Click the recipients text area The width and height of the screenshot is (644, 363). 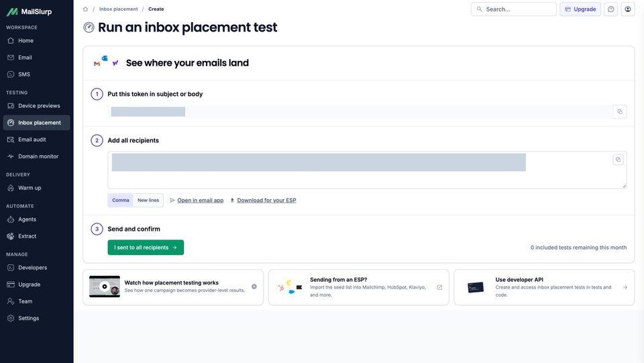pyautogui.click(x=367, y=170)
